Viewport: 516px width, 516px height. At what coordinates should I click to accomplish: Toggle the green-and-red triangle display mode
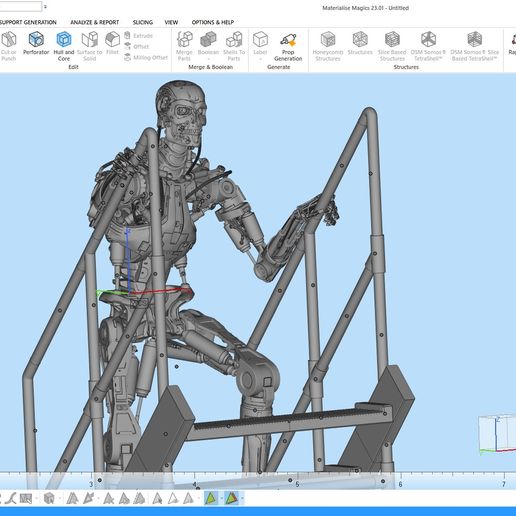[x=232, y=498]
